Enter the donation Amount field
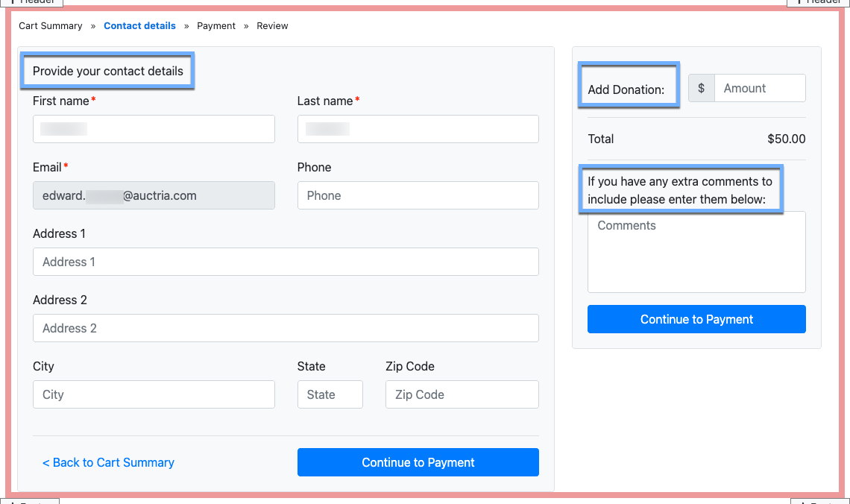 759,88
